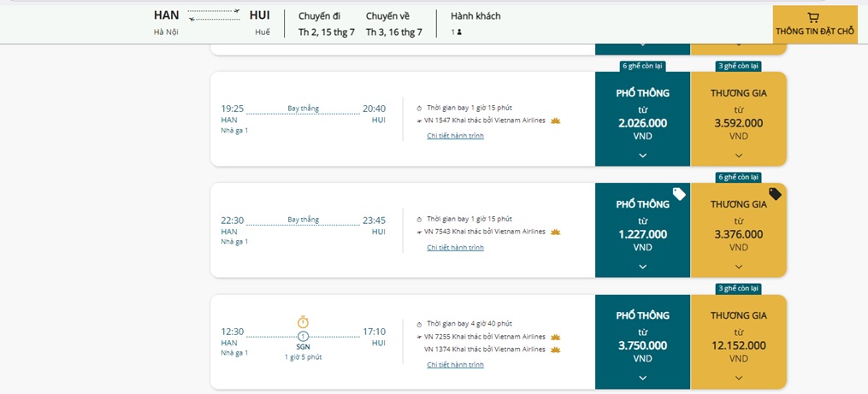Expand the Thương gia 3.592.000 VND fare
868x394 pixels.
point(738,155)
